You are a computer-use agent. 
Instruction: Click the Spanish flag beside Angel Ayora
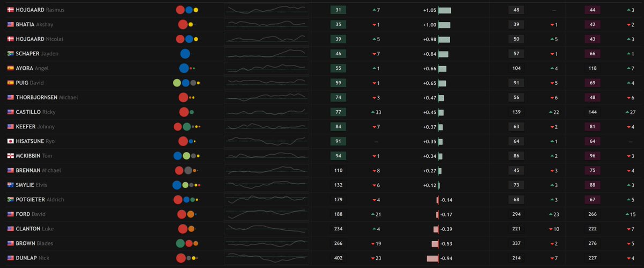[10, 68]
